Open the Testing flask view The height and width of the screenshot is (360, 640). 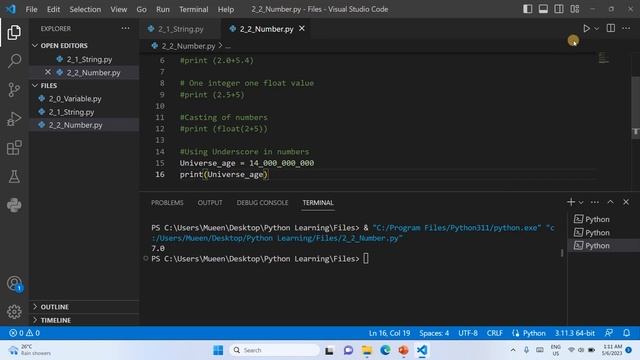(14, 176)
